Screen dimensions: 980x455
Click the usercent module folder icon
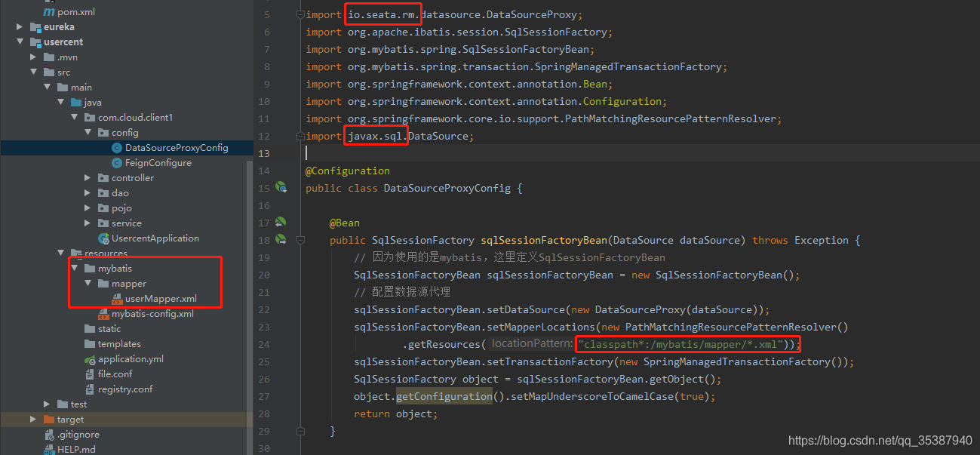[x=35, y=42]
